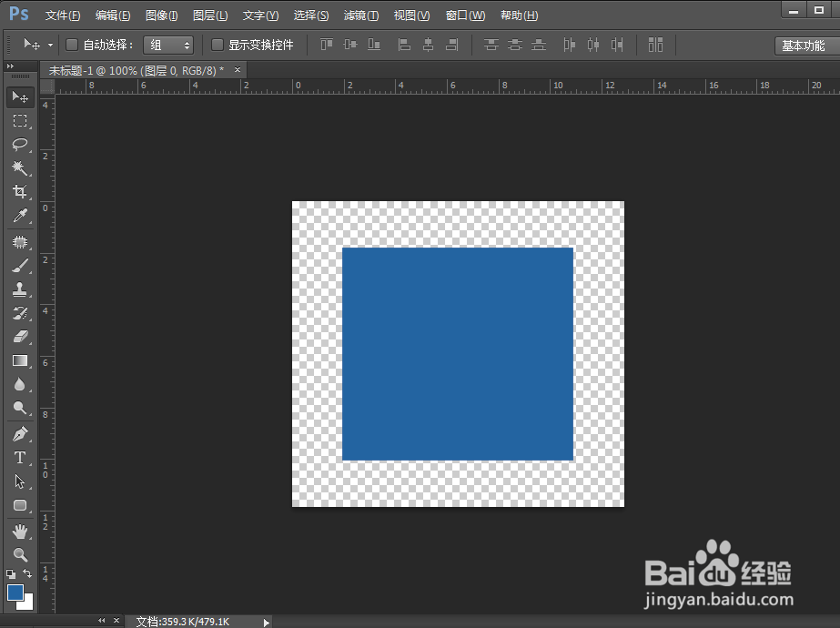This screenshot has height=628, width=840.
Task: Expand the status bar info arrow menu
Action: [266, 623]
